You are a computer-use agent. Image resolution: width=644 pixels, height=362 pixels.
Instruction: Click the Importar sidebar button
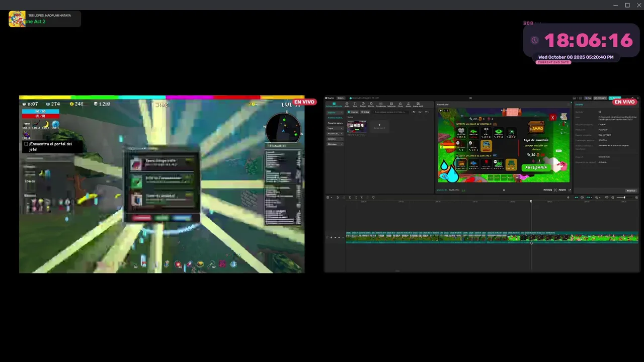tap(335, 113)
